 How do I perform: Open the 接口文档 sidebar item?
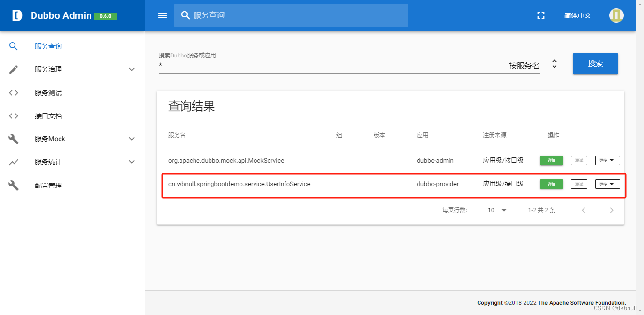(73, 116)
